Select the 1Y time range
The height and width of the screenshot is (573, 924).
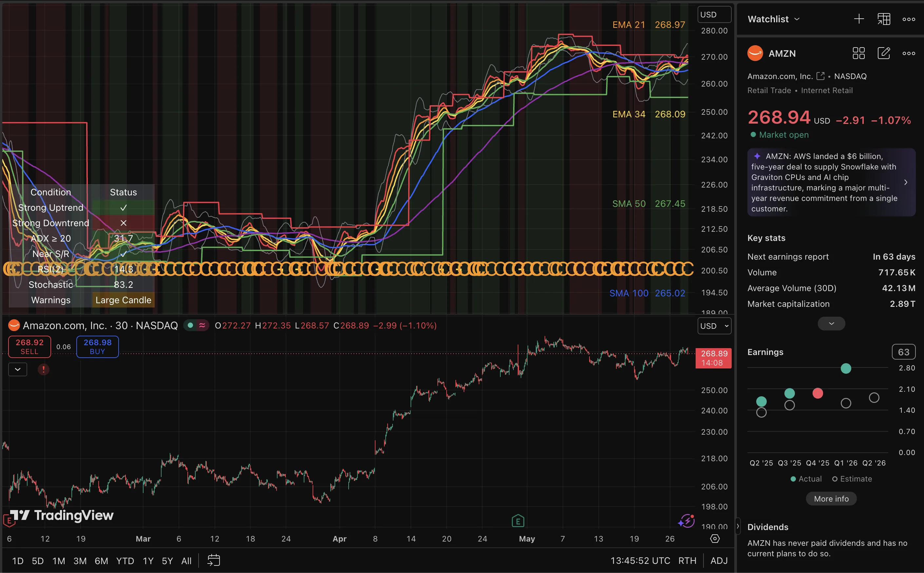[x=148, y=561]
